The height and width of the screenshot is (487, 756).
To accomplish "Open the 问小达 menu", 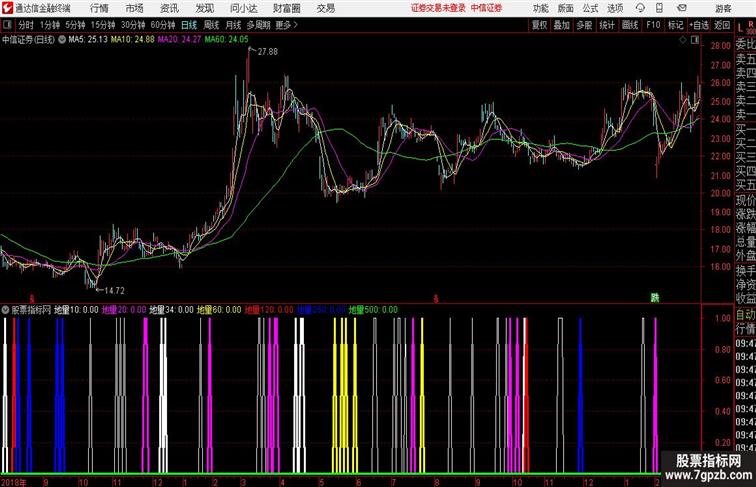I will point(243,8).
